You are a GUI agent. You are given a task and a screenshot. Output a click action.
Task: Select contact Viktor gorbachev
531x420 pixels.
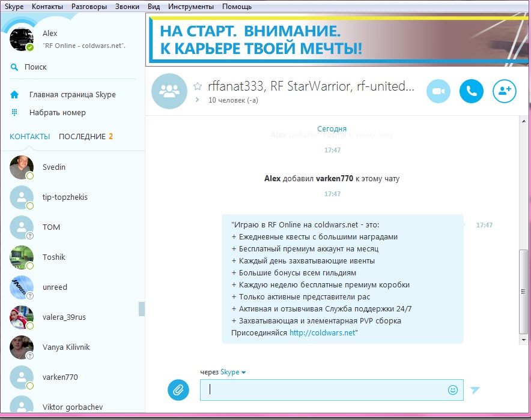tap(73, 405)
